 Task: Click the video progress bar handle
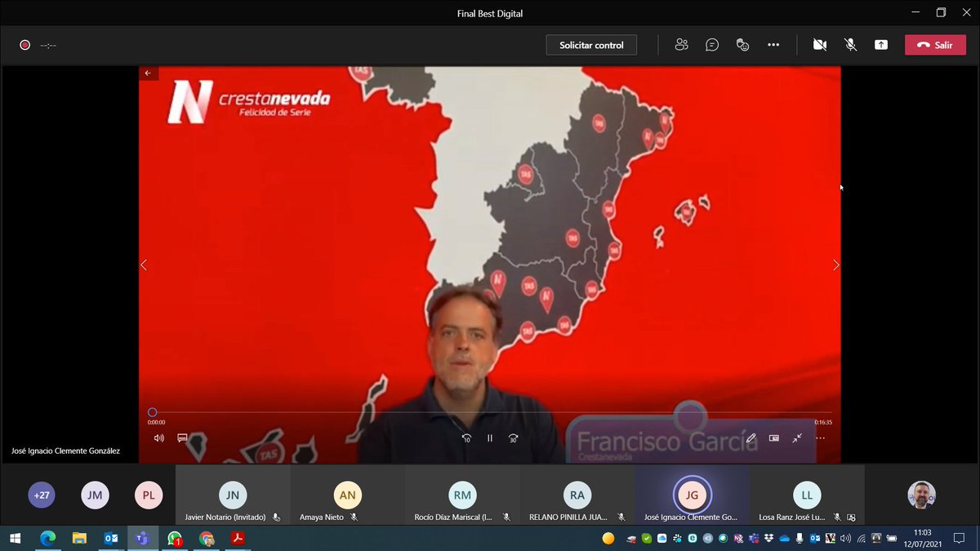coord(152,413)
